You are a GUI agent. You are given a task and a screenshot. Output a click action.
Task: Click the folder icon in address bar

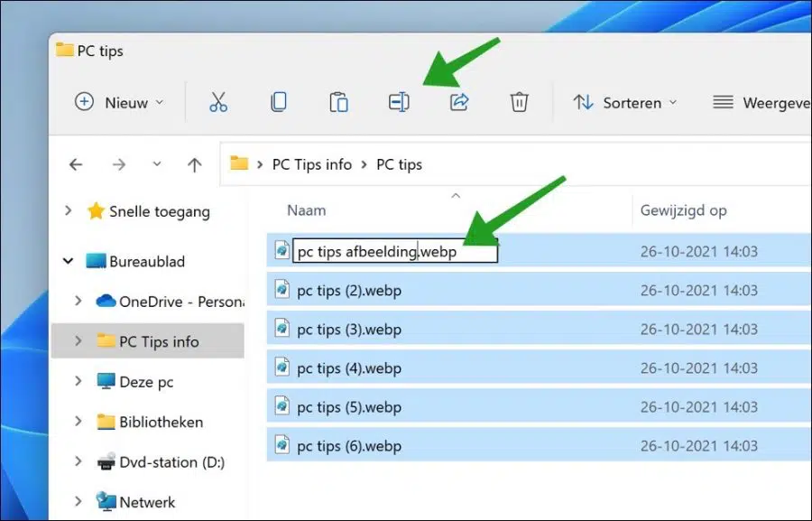(x=239, y=163)
